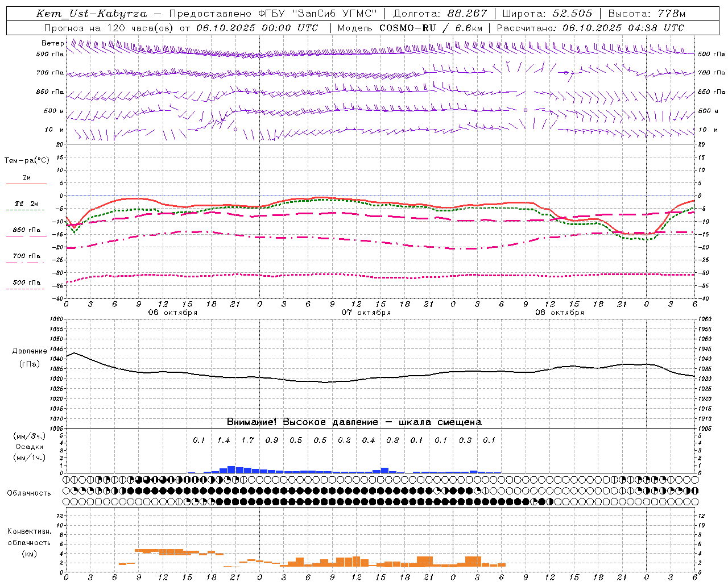
Task: Click the (км) unit under convective cloudiness
Action: point(29,554)
